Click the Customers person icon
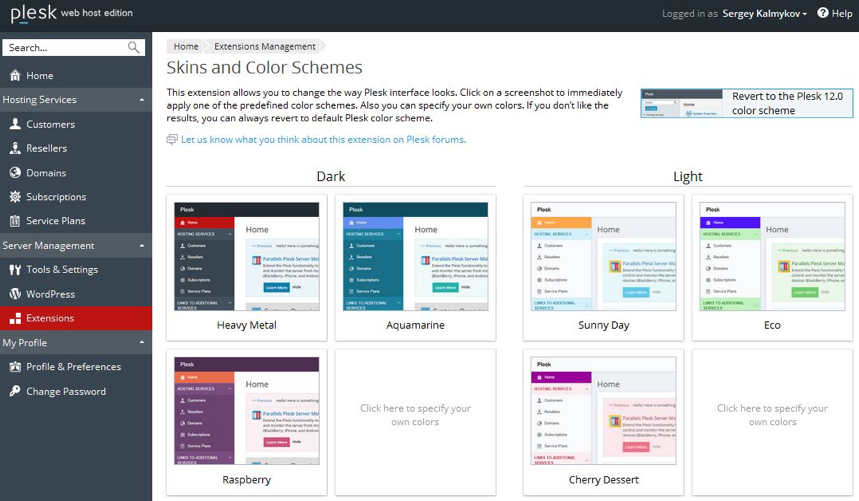This screenshot has height=501, width=859. 15,124
